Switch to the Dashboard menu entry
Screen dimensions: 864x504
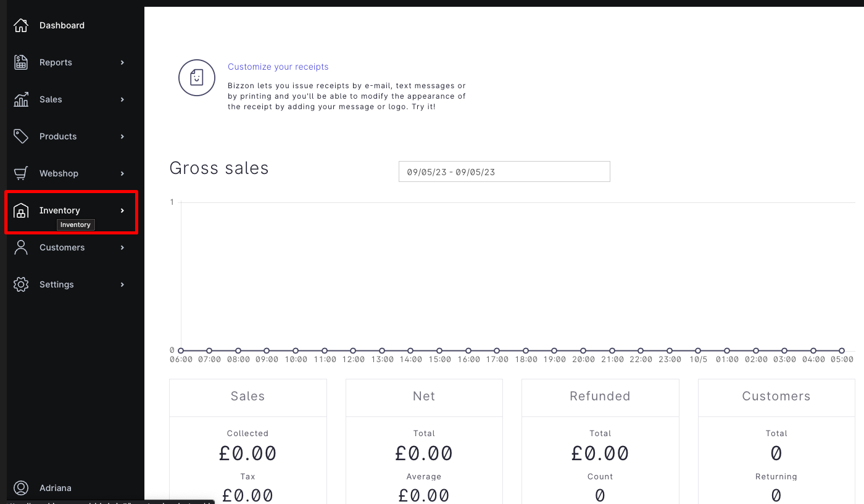(x=62, y=25)
